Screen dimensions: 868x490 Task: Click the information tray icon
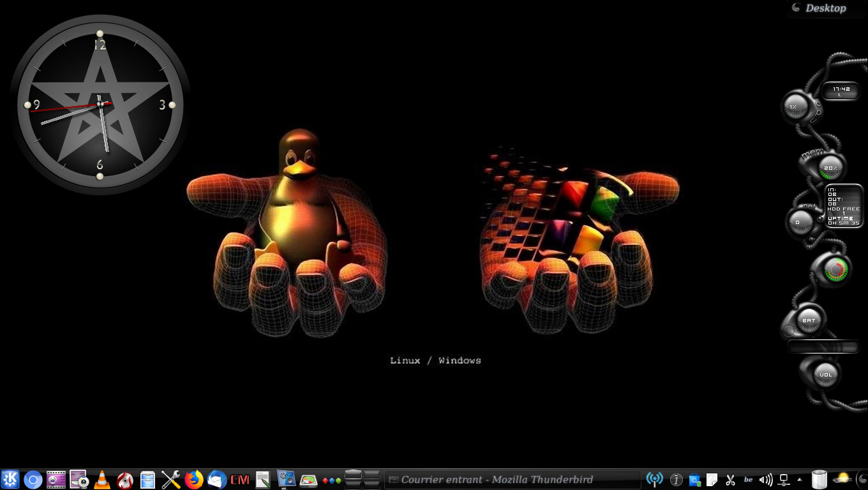click(x=677, y=479)
